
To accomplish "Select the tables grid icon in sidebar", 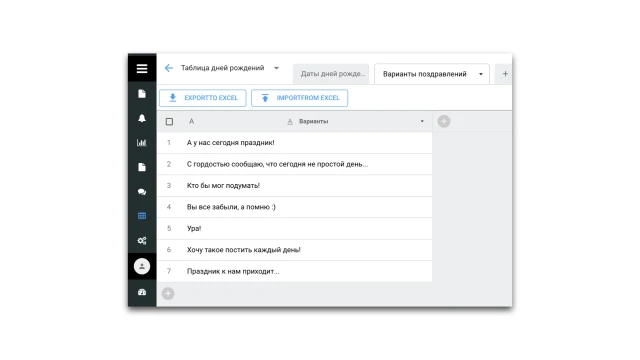I will click(142, 216).
